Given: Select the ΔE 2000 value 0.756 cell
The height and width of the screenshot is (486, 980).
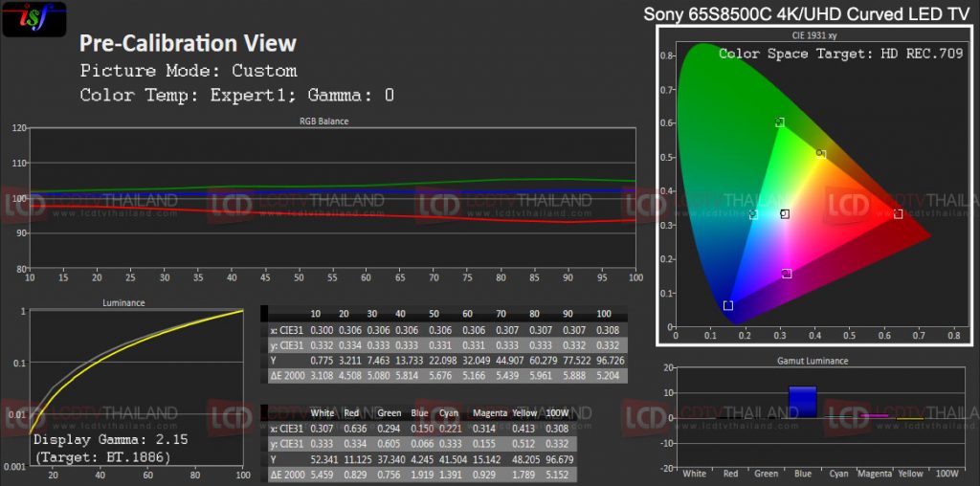Looking at the screenshot, I should [390, 475].
